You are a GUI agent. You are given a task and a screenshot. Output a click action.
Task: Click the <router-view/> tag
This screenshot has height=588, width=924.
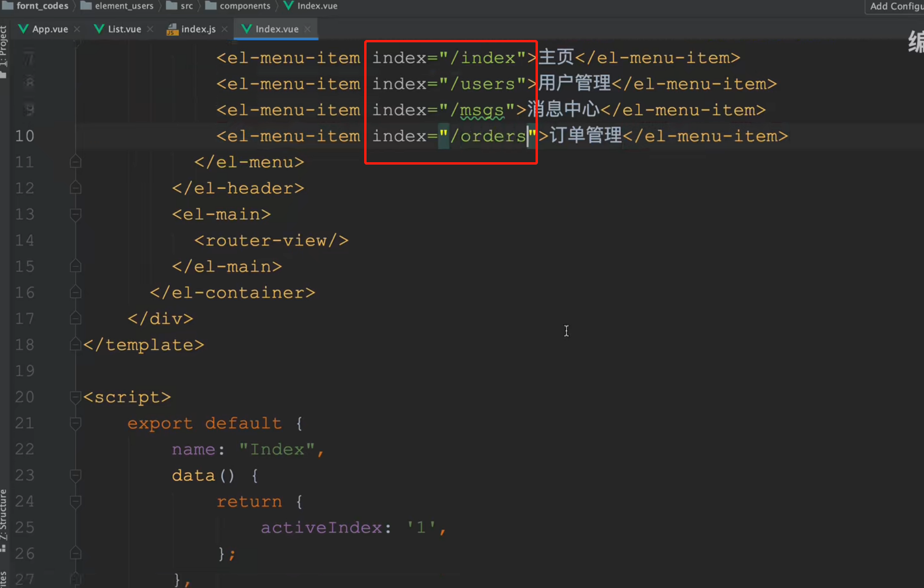(x=271, y=240)
